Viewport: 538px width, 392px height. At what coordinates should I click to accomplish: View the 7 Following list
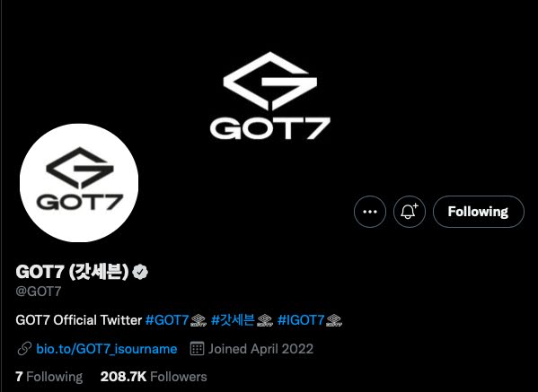click(49, 377)
